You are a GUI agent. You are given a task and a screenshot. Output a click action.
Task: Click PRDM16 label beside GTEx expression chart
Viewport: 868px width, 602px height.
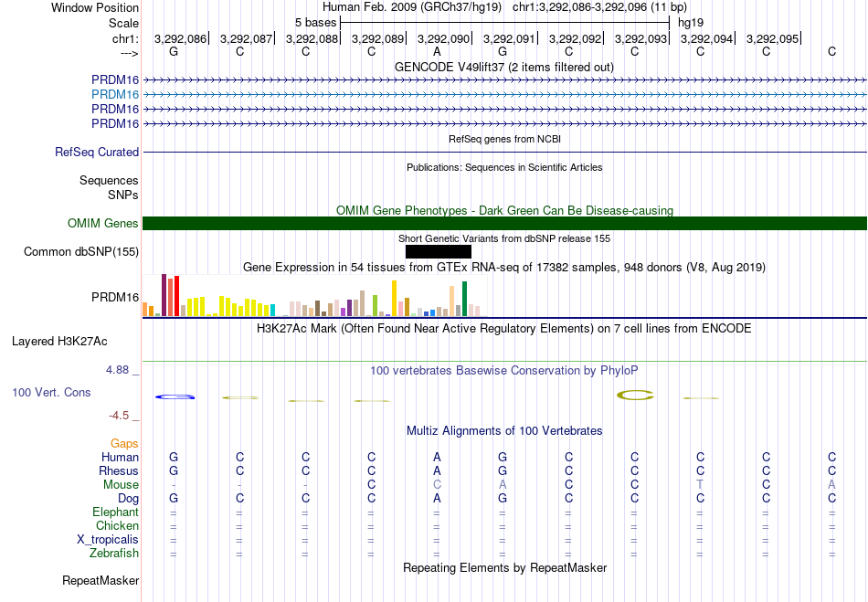point(115,297)
